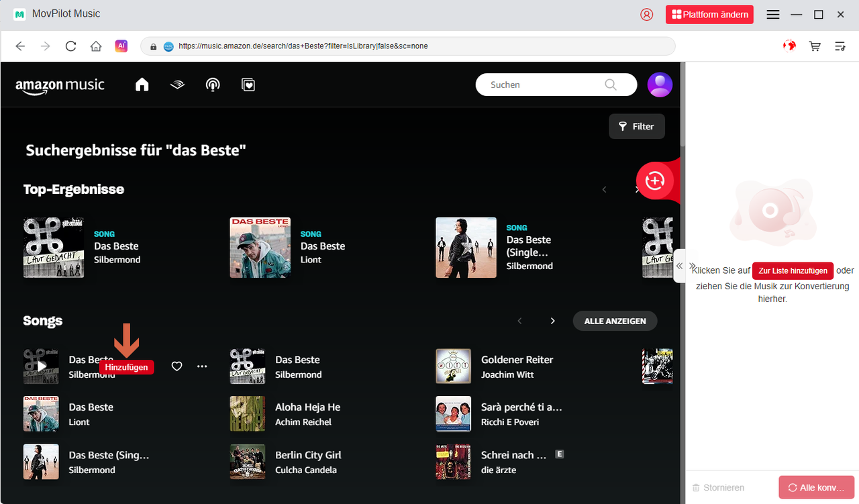This screenshot has width=859, height=504.
Task: Click the Liont Das Beste song cover in Songs
Action: click(x=41, y=414)
